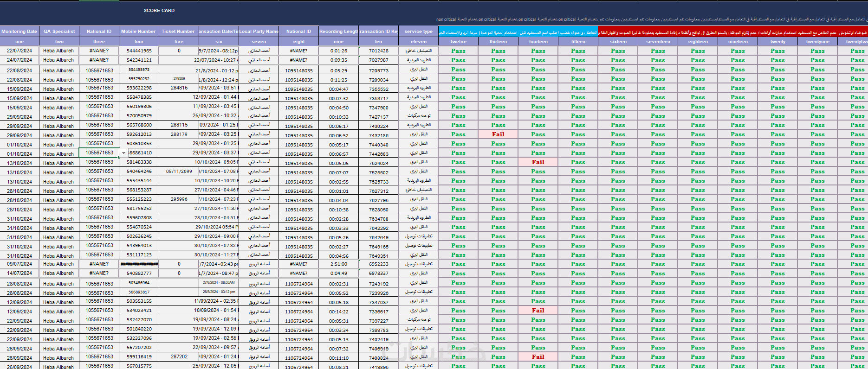Image resolution: width=868 pixels, height=369 pixels.
Task: Select the 'seventeen' column header
Action: click(658, 42)
